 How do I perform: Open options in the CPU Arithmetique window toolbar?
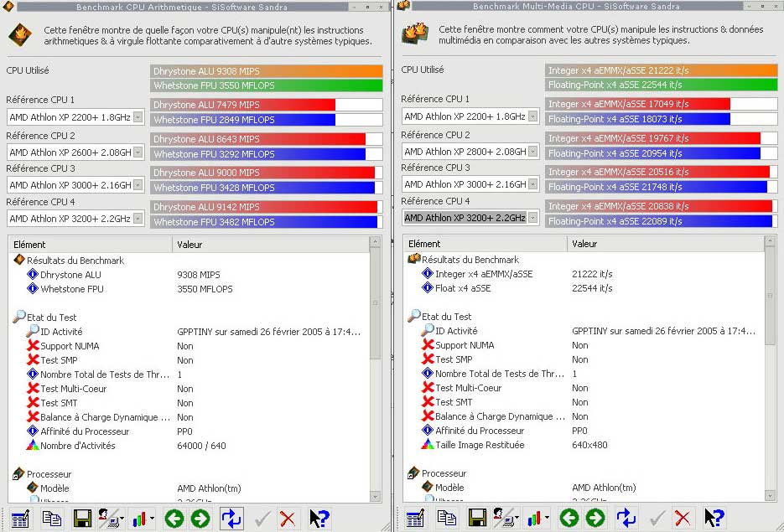(x=20, y=519)
